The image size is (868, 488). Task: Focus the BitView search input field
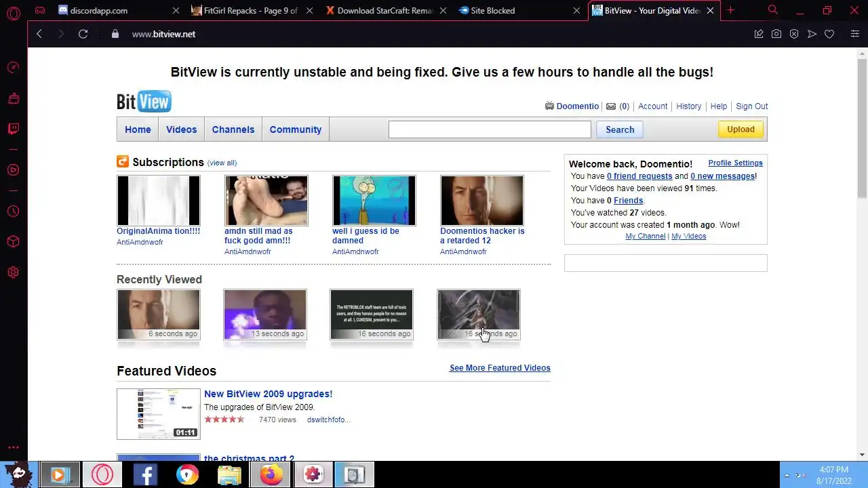(x=490, y=129)
